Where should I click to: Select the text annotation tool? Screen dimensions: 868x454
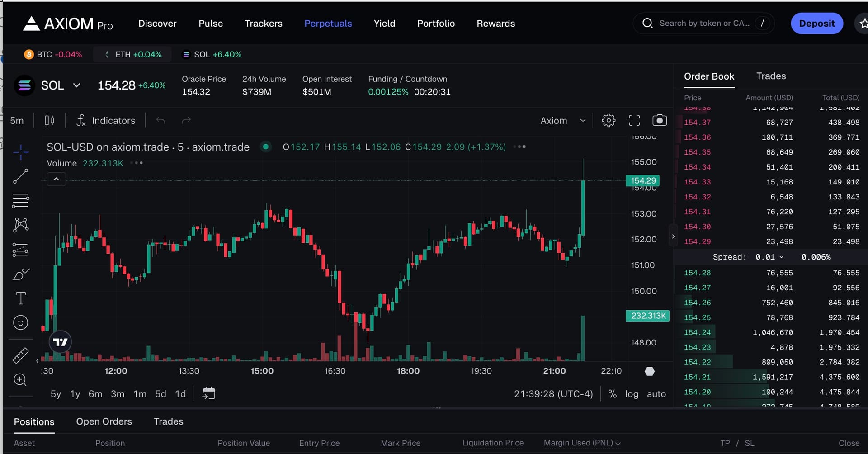click(x=21, y=298)
